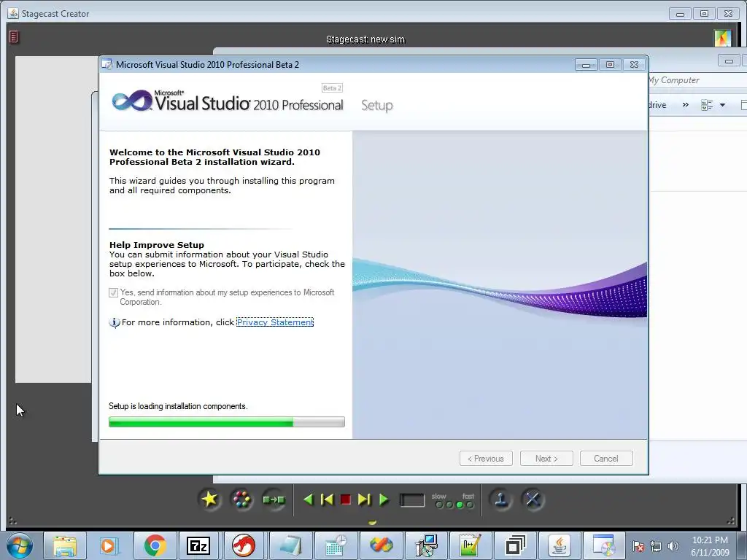Click the stacked windows taskbar icon
This screenshot has width=747, height=560.
(x=515, y=545)
